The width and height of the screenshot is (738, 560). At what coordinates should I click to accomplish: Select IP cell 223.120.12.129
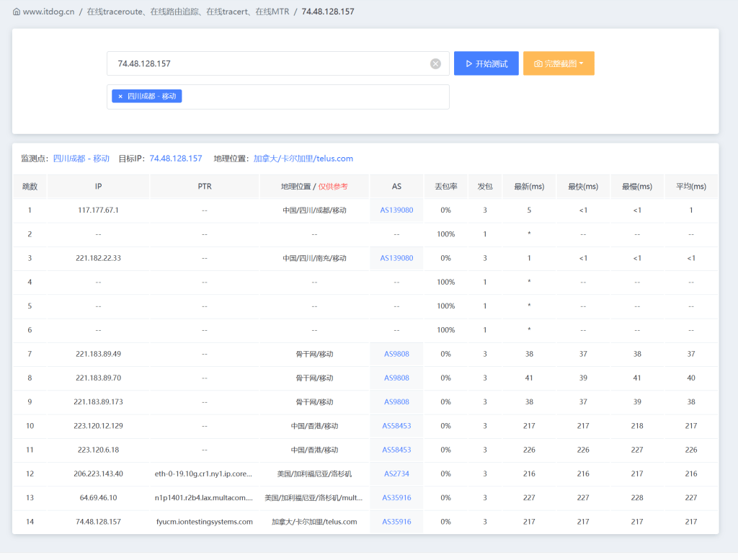point(98,426)
